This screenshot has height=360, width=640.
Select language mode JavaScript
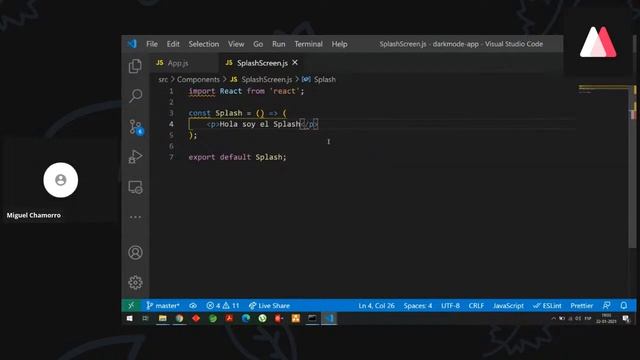click(x=508, y=305)
